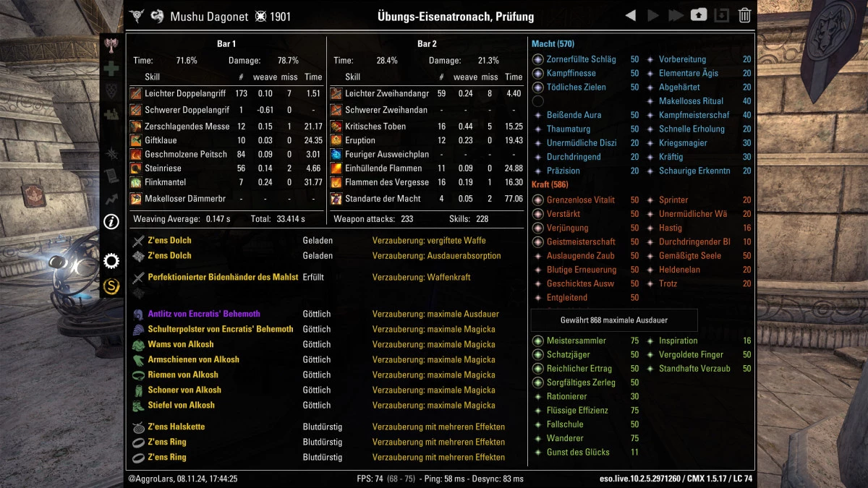Click the character name Mushu Dagonet

click(209, 16)
